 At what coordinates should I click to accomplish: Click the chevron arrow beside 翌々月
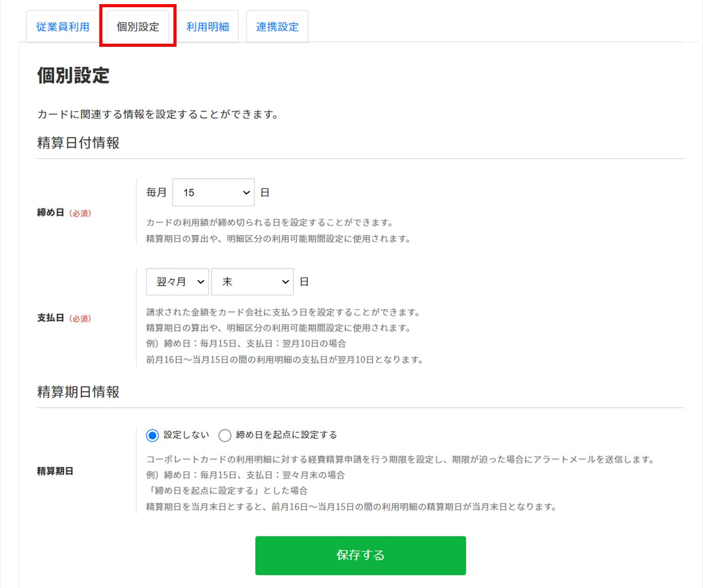click(x=201, y=282)
